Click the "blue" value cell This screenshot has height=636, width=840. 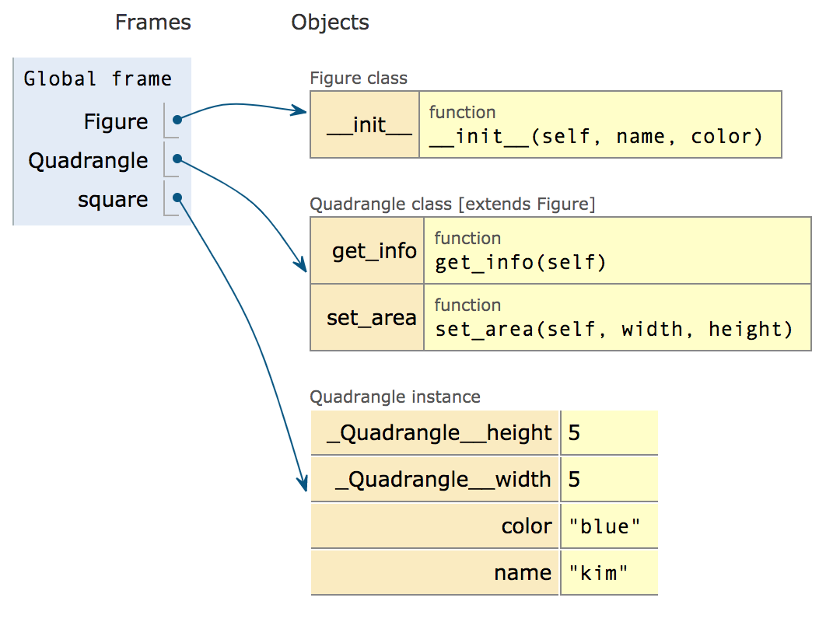coord(609,526)
